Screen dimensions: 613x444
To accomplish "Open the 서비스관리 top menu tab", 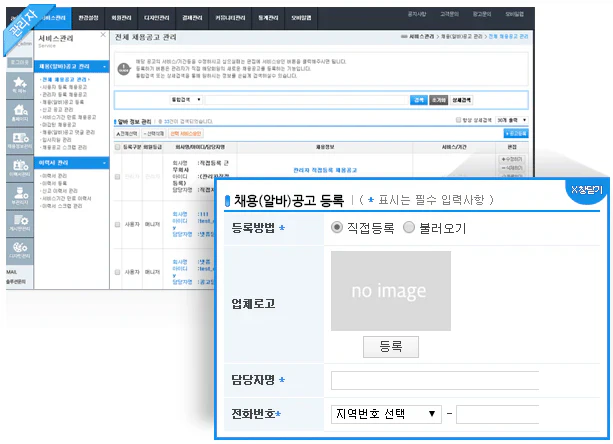I will pyautogui.click(x=54, y=18).
